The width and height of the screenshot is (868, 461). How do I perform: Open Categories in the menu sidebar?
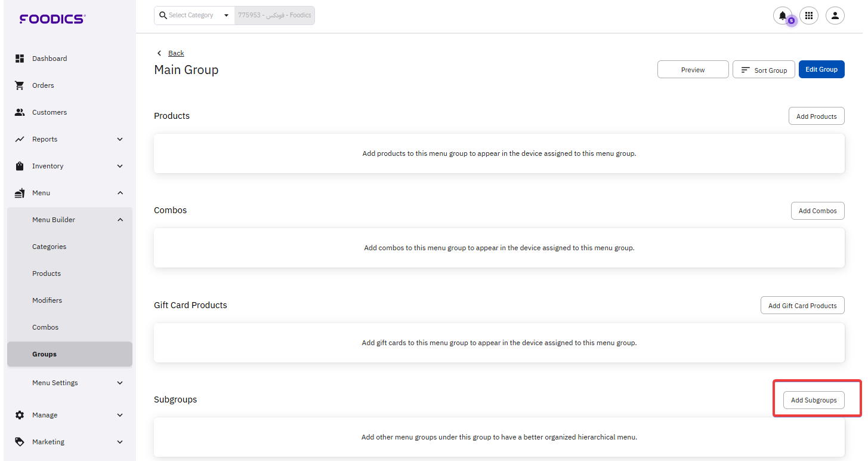49,247
